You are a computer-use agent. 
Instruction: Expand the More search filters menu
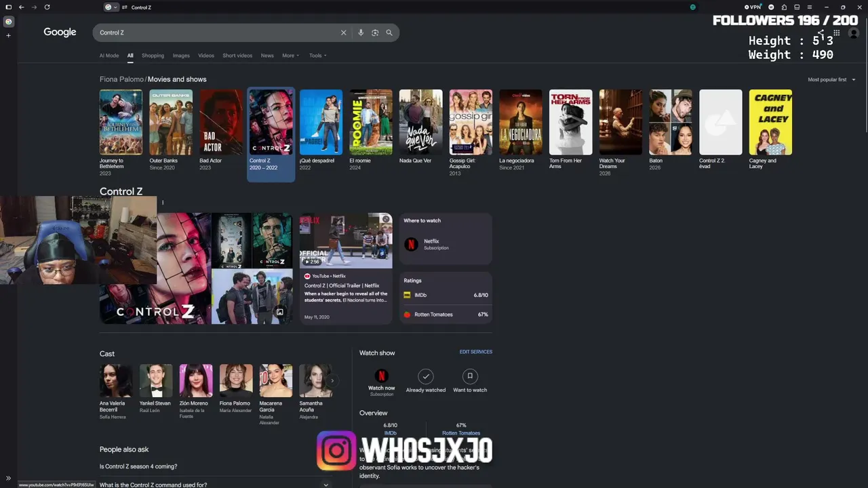pos(290,56)
